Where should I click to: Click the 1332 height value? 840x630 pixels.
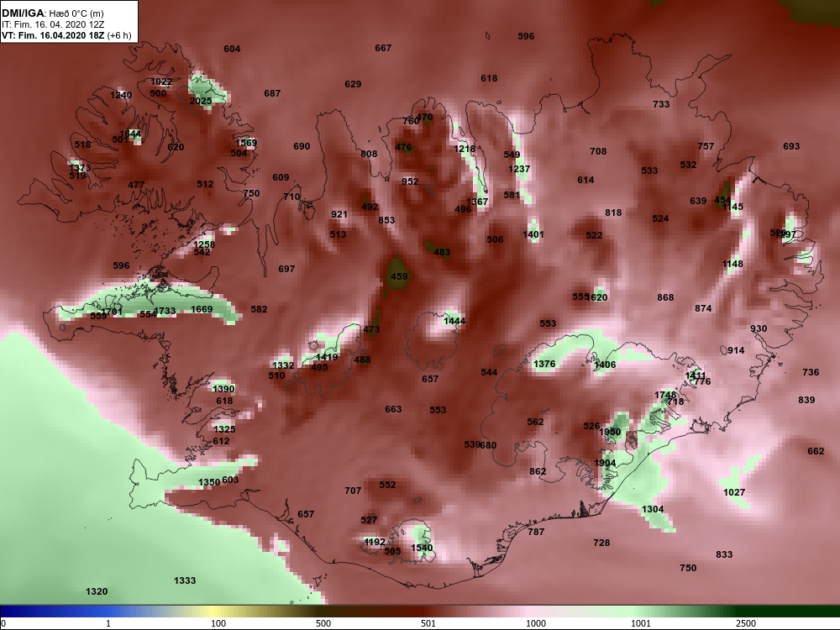[283, 365]
